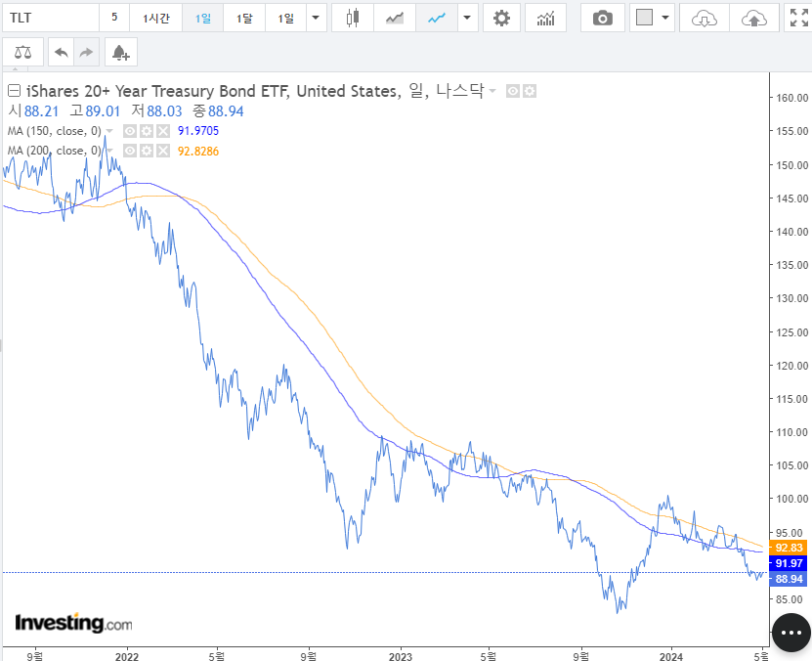Select the highlighted 1일 interval
The image size is (812, 661).
click(203, 19)
